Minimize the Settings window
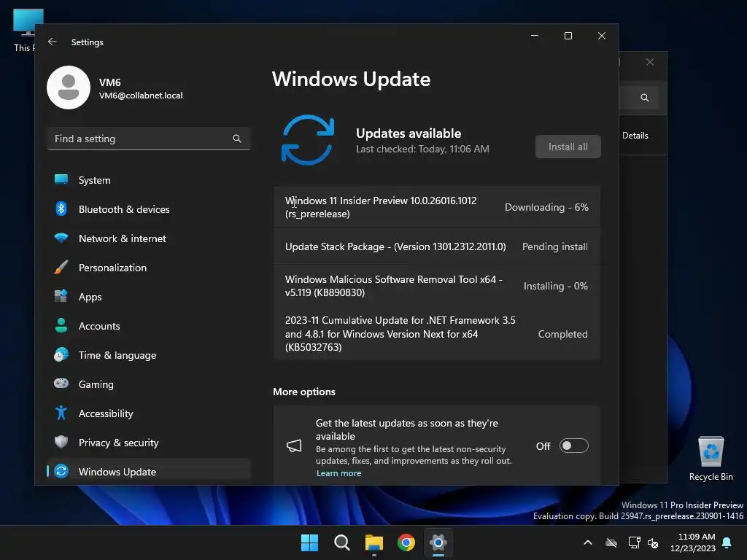This screenshot has width=747, height=560. tap(535, 36)
